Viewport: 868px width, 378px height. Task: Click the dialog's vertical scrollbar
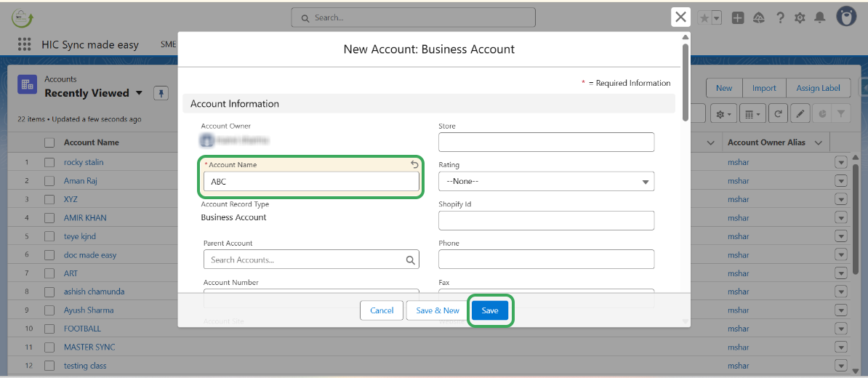pyautogui.click(x=685, y=80)
